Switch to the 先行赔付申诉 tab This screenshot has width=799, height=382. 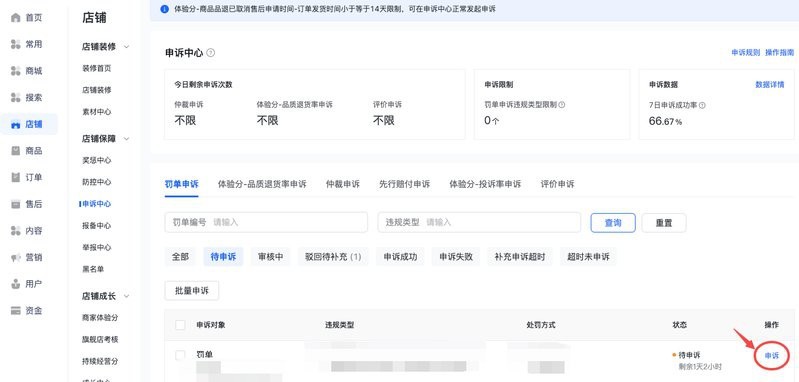[x=405, y=184]
